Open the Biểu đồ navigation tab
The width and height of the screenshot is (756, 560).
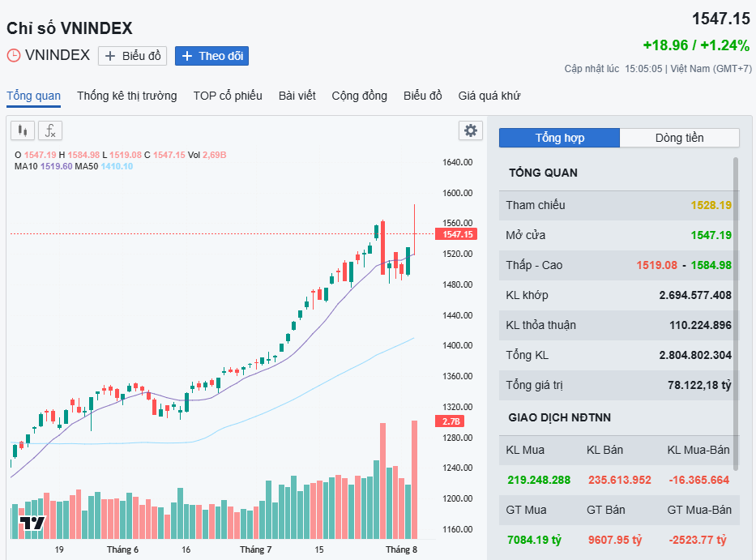[x=423, y=96]
